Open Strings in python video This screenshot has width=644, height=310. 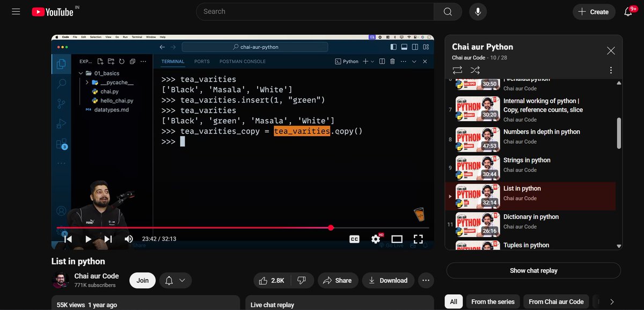click(x=531, y=167)
